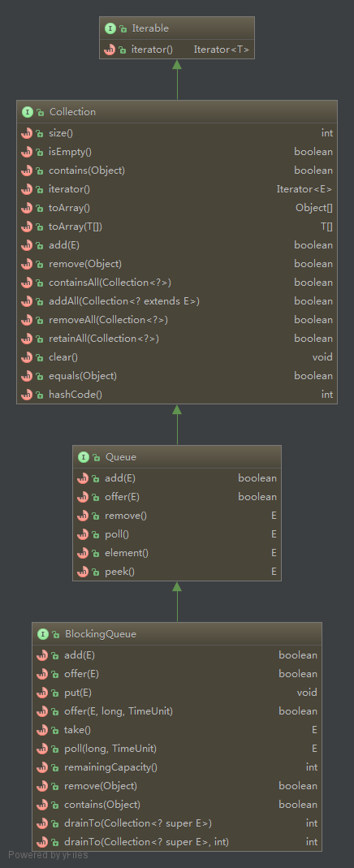Click the interface icon beside Queue title
Screen dimensions: 354x868
[x=84, y=457]
